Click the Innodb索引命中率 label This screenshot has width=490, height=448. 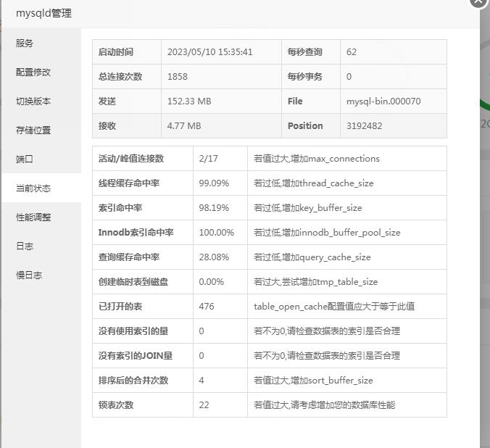[136, 233]
